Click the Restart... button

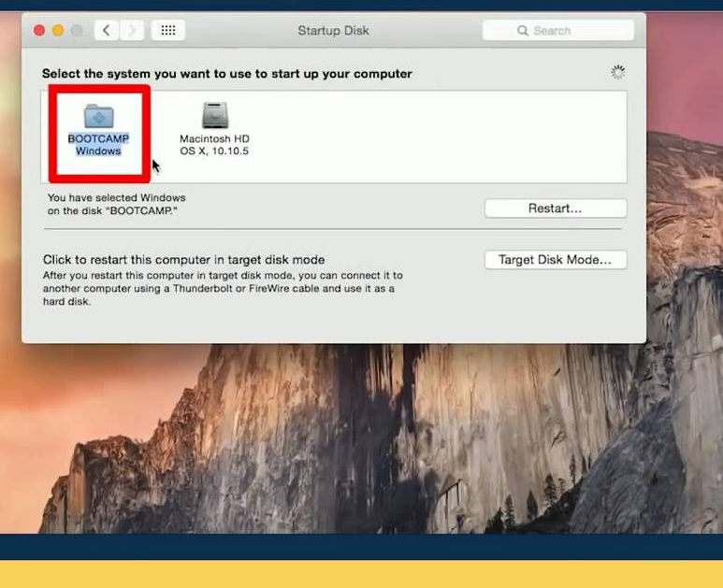tap(555, 208)
